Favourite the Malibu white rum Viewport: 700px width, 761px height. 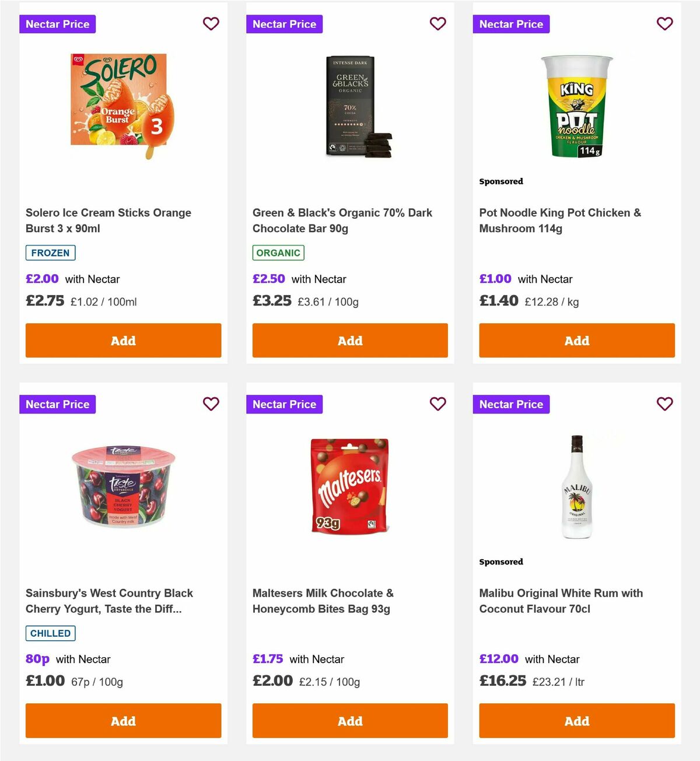point(664,404)
